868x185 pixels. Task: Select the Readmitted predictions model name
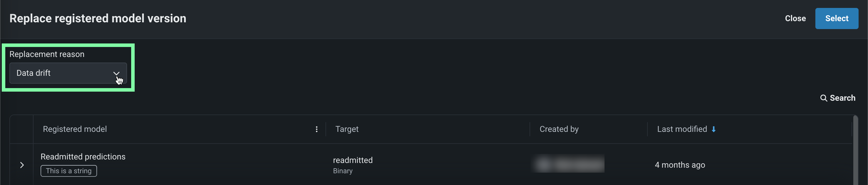[x=83, y=157]
